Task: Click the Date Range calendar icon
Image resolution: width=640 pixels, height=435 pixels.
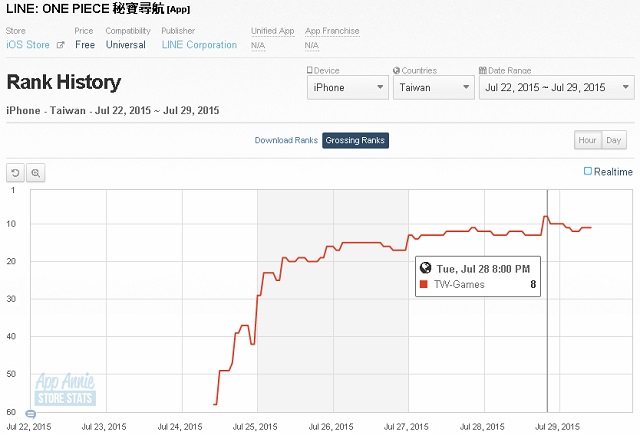Action: pos(482,70)
